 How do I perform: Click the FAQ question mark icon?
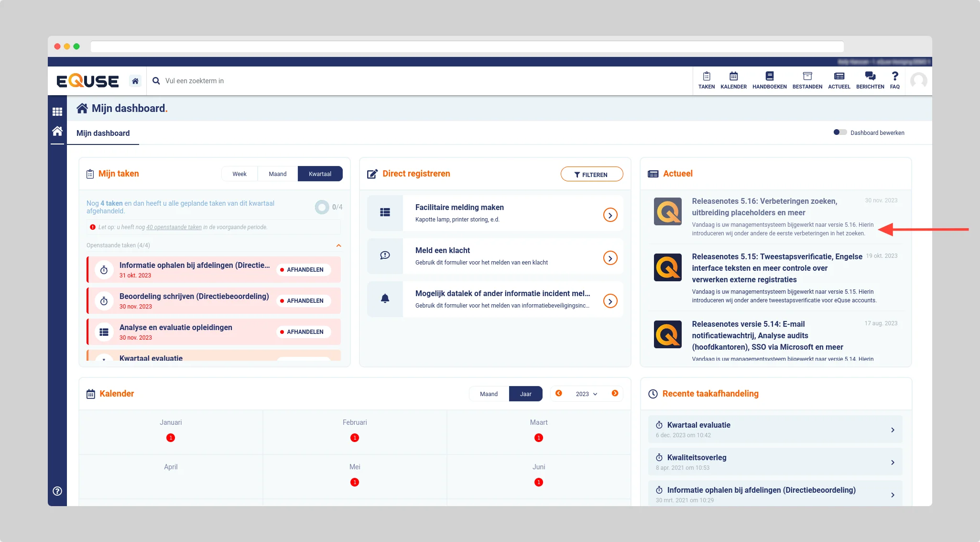pyautogui.click(x=894, y=80)
